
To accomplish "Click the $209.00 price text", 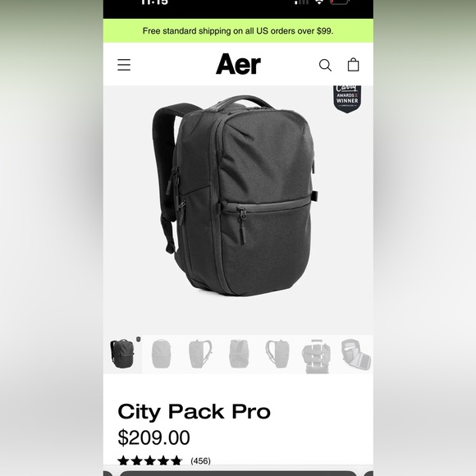I will (x=153, y=437).
